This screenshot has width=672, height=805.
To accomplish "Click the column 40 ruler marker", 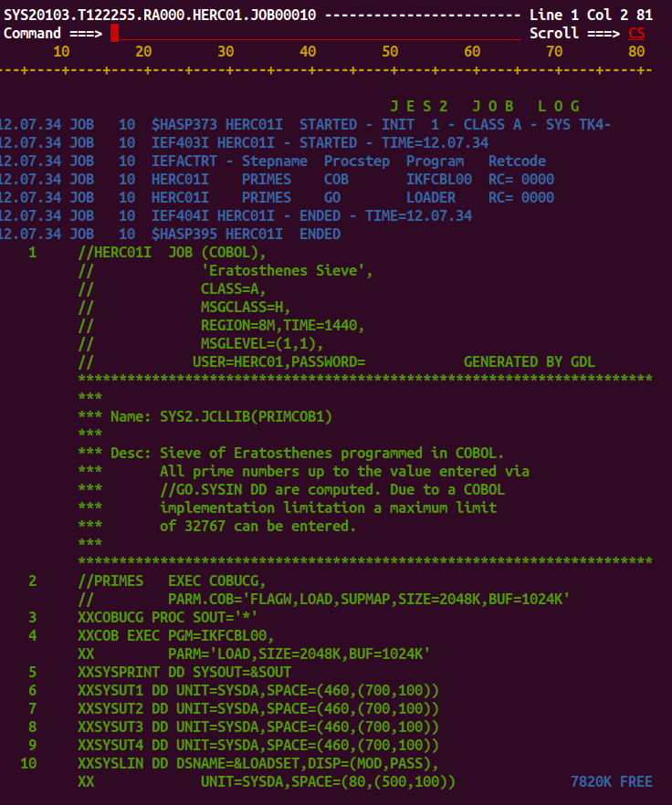I will [308, 51].
